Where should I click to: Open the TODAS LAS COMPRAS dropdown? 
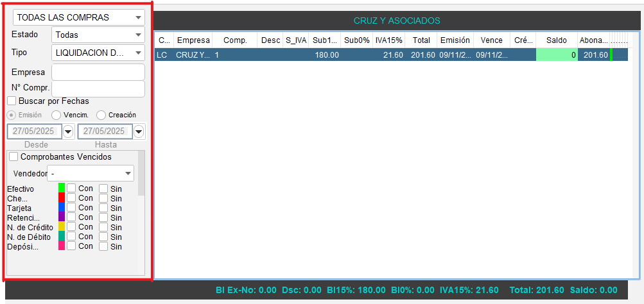coord(79,17)
